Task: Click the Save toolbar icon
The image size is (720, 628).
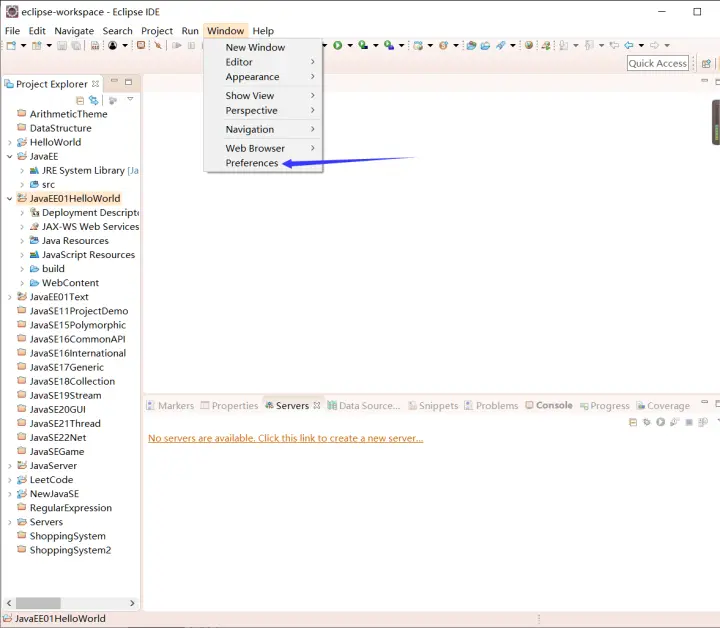Action: point(62,45)
